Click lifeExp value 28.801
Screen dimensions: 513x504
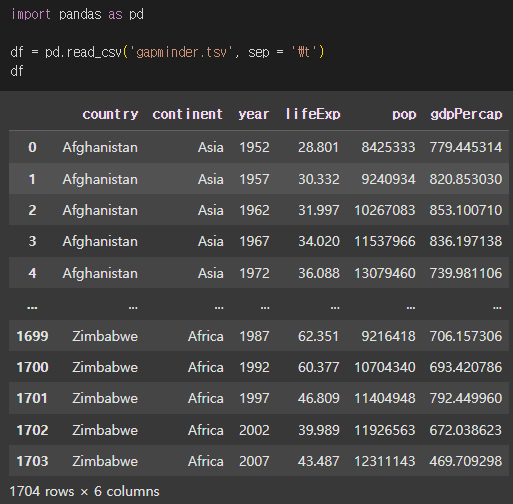coord(318,147)
